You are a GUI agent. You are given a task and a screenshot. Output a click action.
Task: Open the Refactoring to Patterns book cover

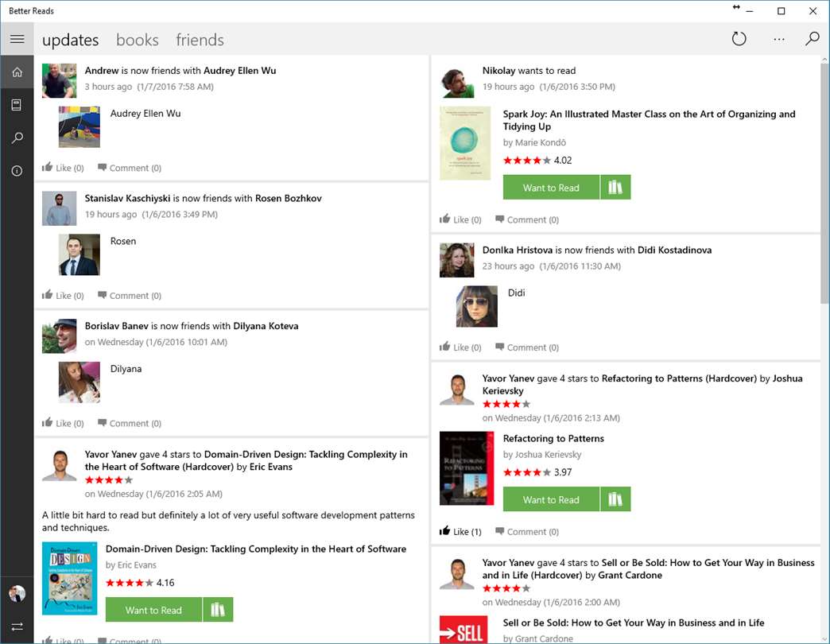click(x=467, y=468)
